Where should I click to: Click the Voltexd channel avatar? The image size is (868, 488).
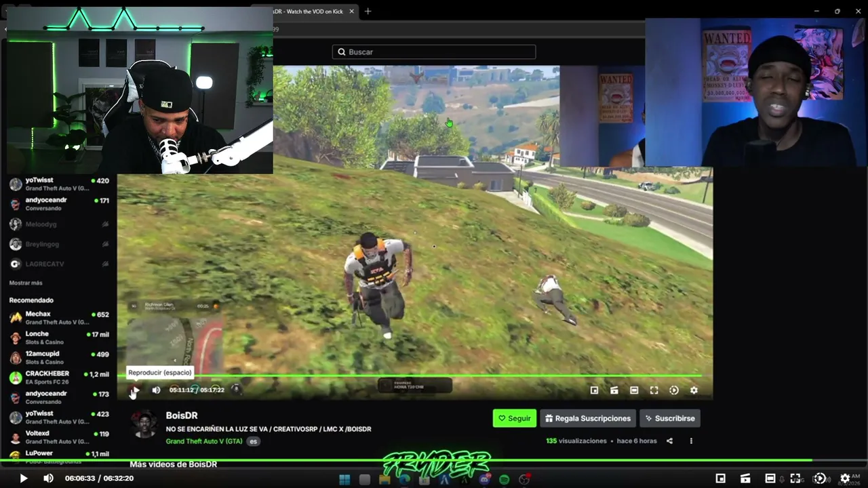point(16,437)
